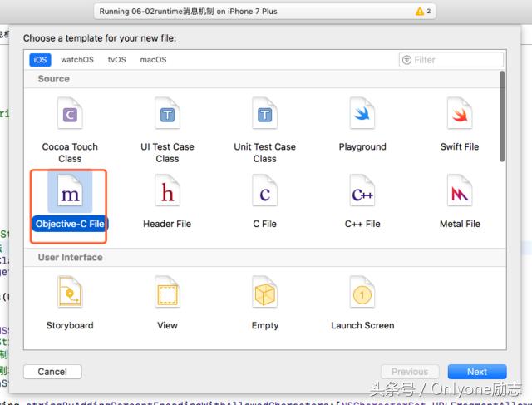Screen dimensions: 532x405
Task: Click the 'Launch Screen' label
Action: (x=362, y=325)
